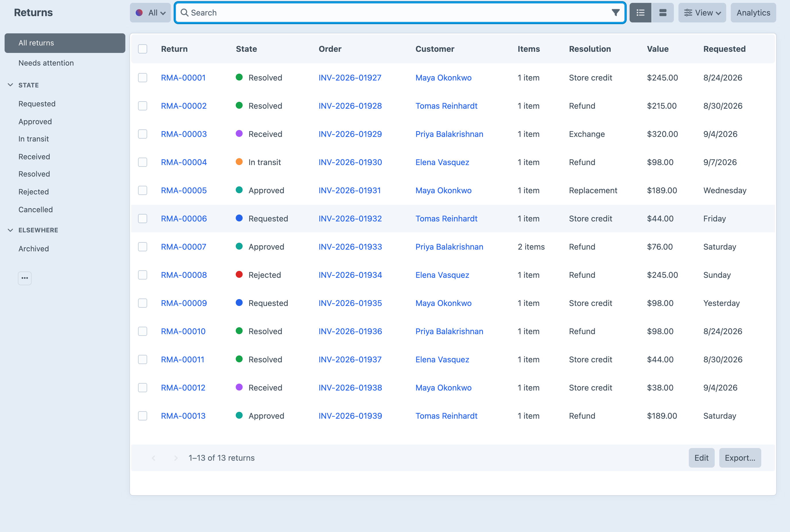Viewport: 790px width, 532px height.
Task: Open return RMA-00009
Action: 184,303
